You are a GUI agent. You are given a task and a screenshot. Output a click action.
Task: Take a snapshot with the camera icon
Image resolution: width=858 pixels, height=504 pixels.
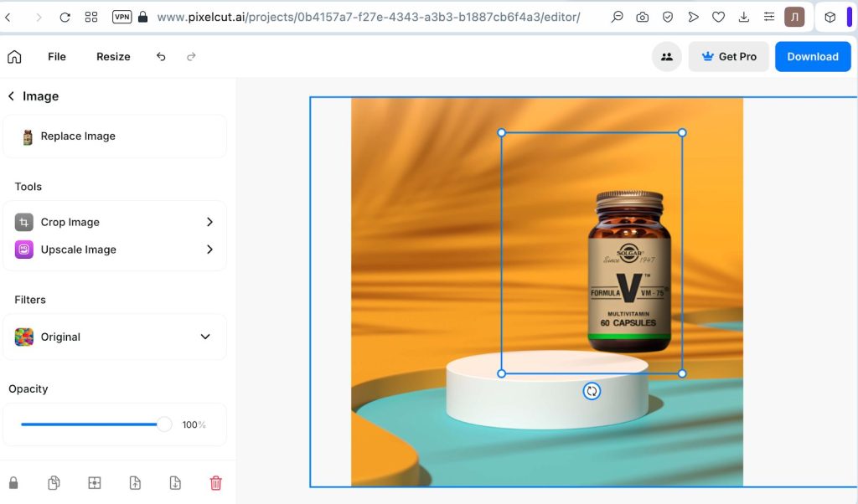coord(643,17)
